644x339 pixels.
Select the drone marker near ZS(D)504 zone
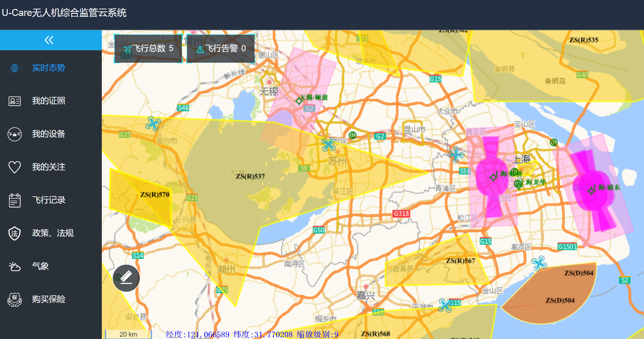[x=539, y=263]
